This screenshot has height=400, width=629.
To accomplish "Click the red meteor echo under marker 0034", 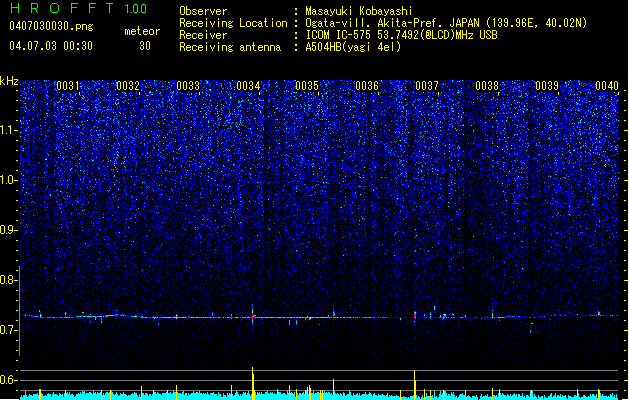I will click(253, 317).
